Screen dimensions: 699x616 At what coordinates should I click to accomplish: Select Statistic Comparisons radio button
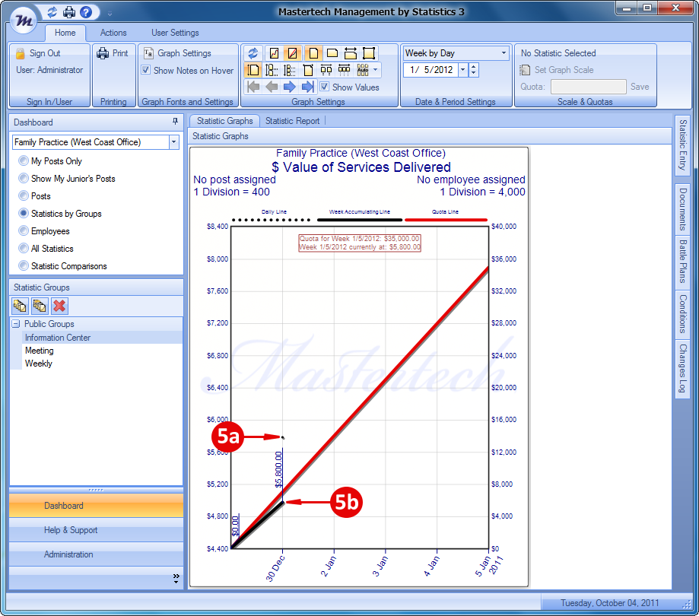[23, 265]
